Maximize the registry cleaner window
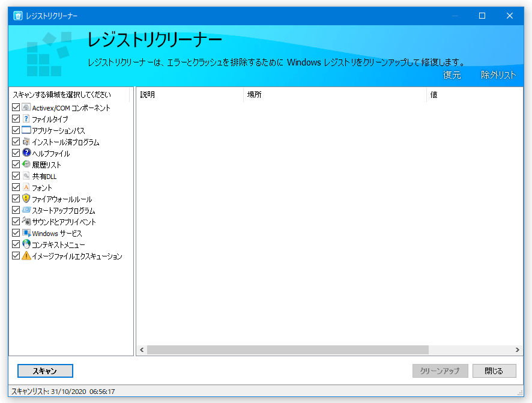532x403 pixels. [x=482, y=16]
